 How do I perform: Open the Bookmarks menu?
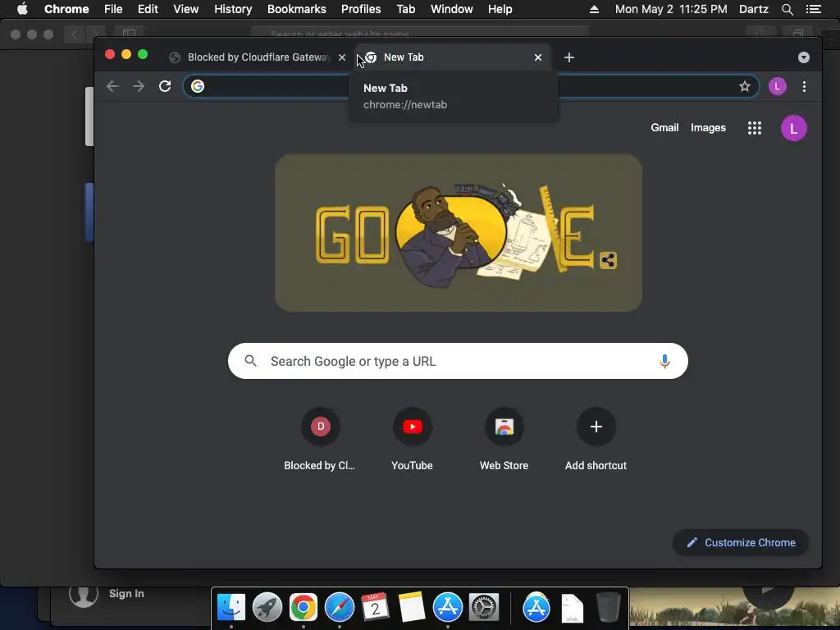pos(297,9)
